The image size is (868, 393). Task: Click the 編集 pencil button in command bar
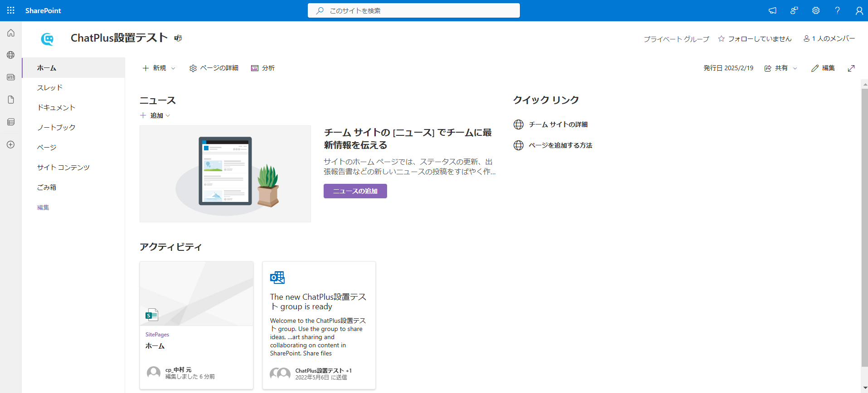(x=823, y=68)
